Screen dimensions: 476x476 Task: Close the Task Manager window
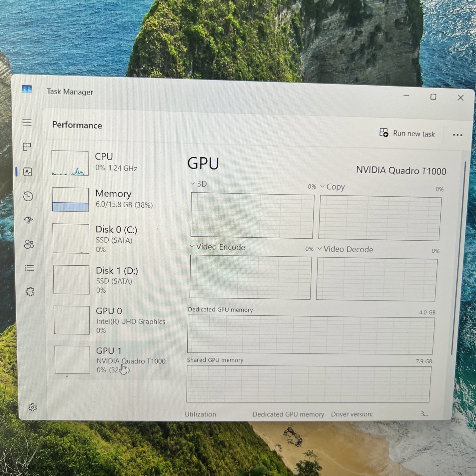pyautogui.click(x=461, y=98)
